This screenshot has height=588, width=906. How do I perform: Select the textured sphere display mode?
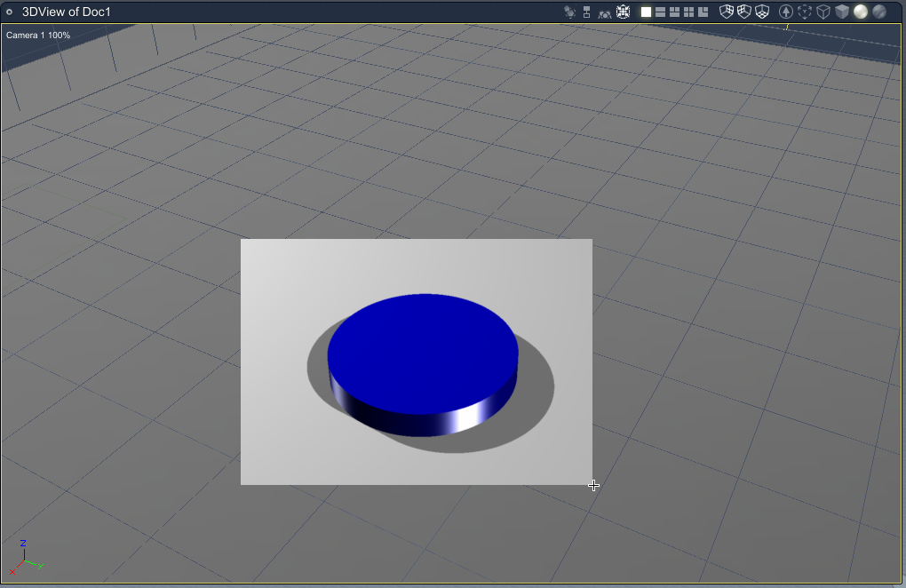pos(879,12)
